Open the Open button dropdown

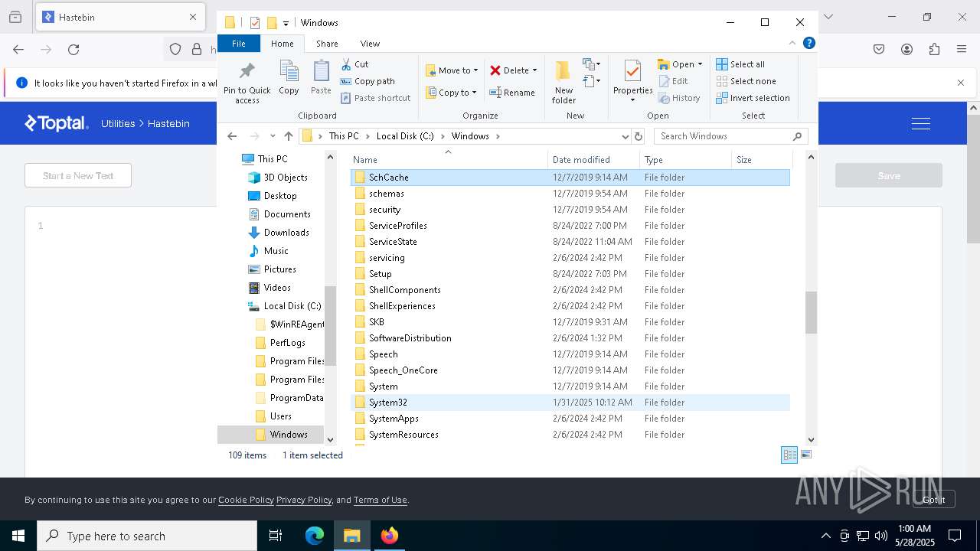click(699, 64)
